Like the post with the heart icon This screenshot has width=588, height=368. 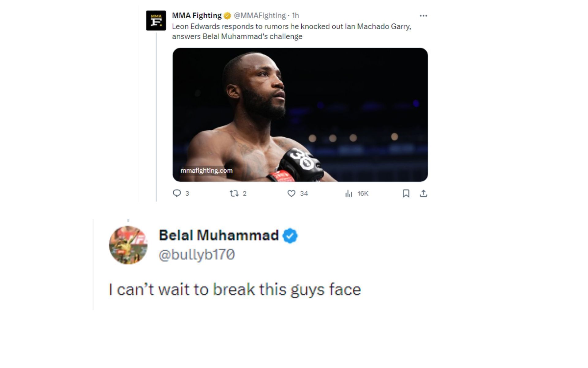point(291,193)
